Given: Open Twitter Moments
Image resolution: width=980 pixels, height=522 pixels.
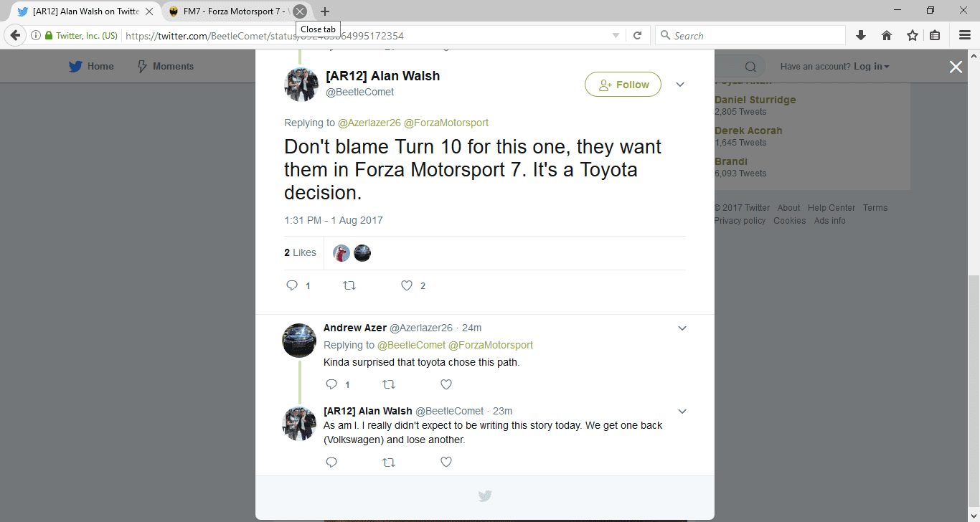Looking at the screenshot, I should coord(164,66).
